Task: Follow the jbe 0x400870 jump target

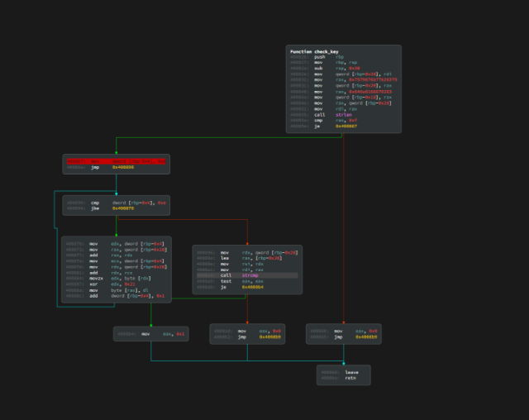Action: (x=123, y=208)
